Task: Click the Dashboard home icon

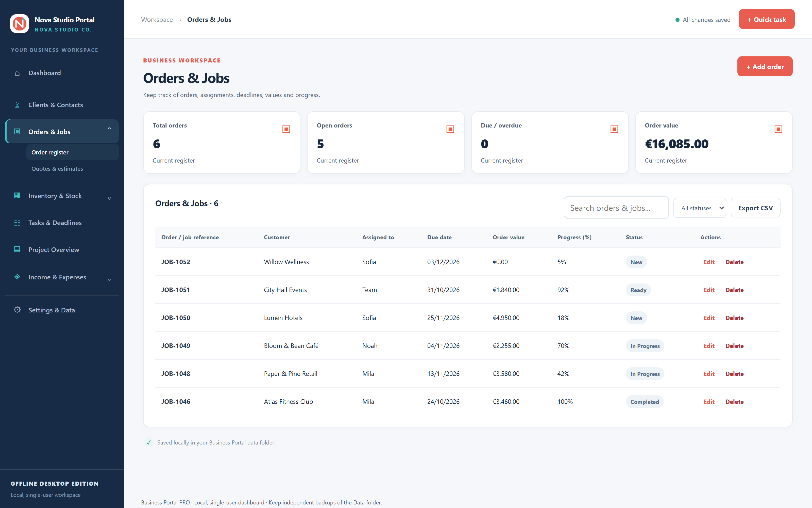Action: click(17, 73)
